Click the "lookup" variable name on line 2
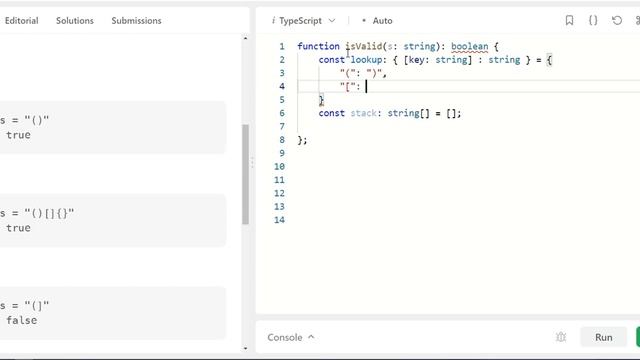The width and height of the screenshot is (640, 360). click(366, 60)
